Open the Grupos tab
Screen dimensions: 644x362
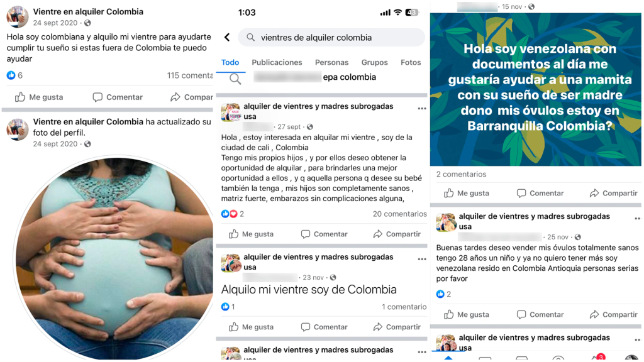374,62
